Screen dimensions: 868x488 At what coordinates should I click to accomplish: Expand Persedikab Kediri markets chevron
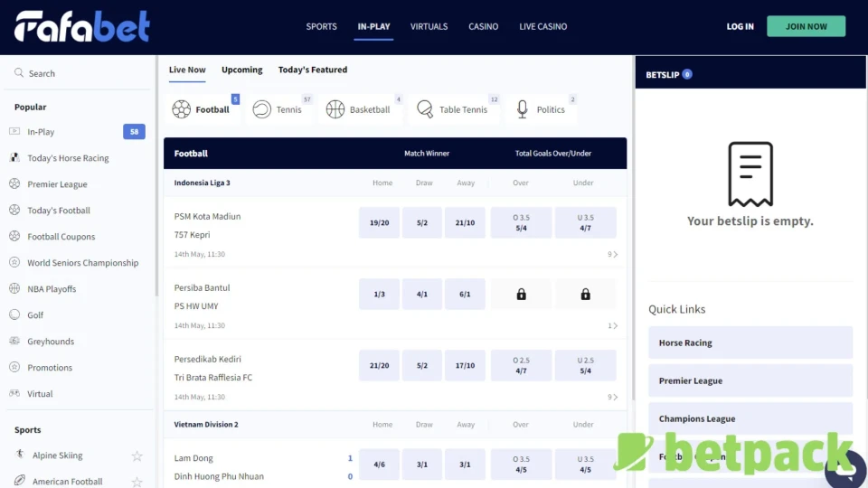click(613, 397)
